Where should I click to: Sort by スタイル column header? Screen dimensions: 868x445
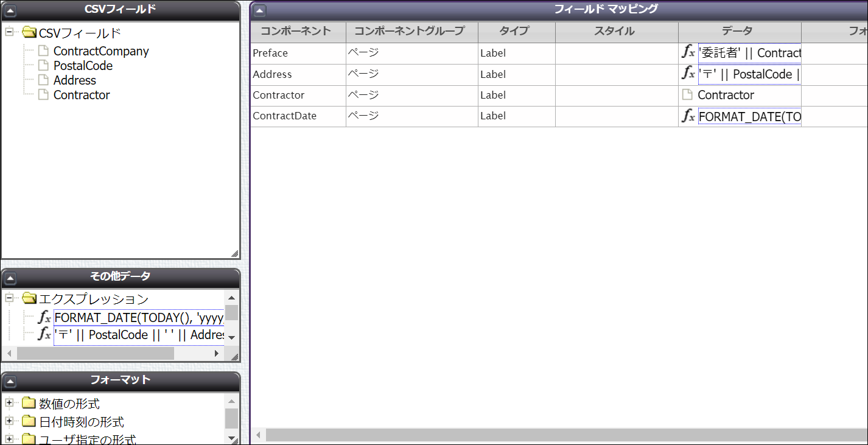click(x=617, y=32)
